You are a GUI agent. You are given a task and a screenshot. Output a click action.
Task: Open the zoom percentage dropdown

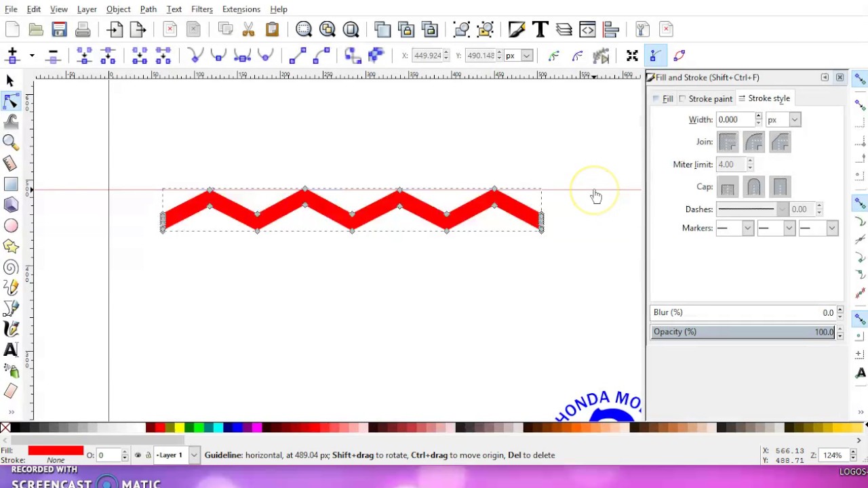[x=854, y=455]
